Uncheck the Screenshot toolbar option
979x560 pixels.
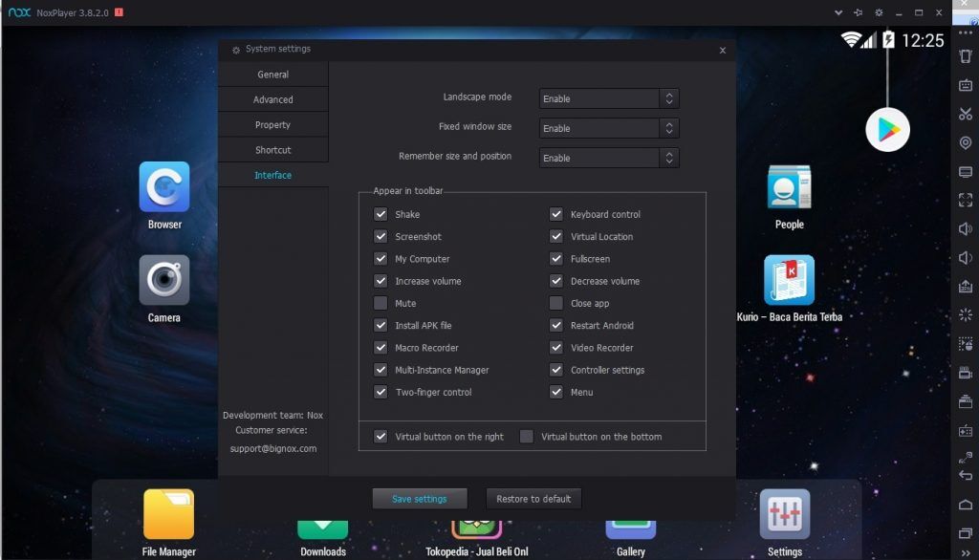tap(381, 236)
